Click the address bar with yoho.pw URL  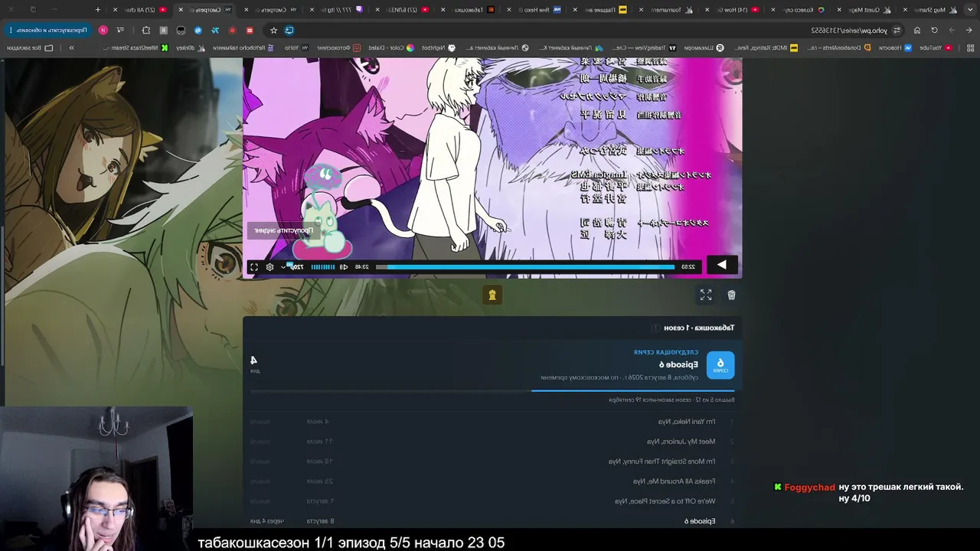point(849,30)
